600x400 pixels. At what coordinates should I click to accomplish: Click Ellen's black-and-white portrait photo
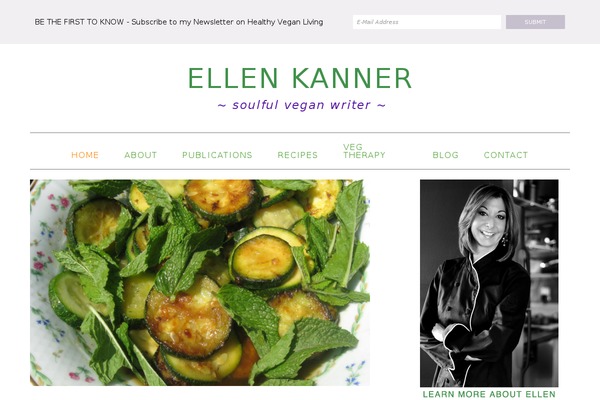pos(489,283)
